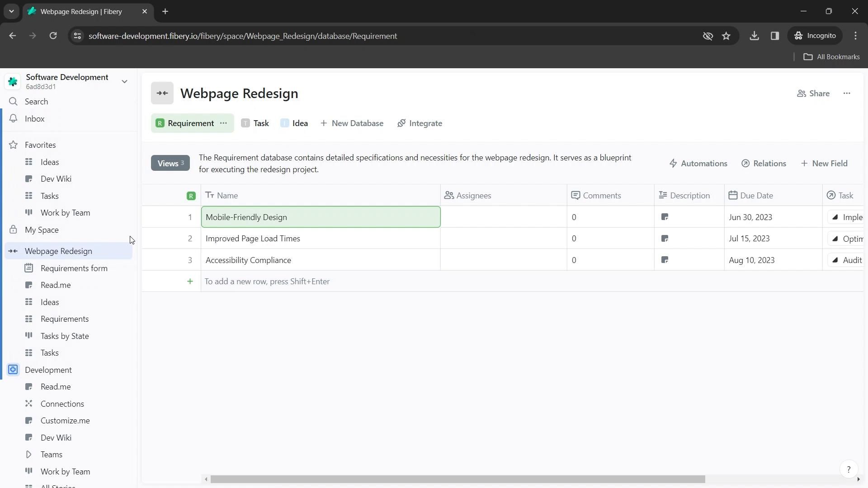Open space options three-dots menu
Screen dimensions: 868x488
tap(847, 94)
